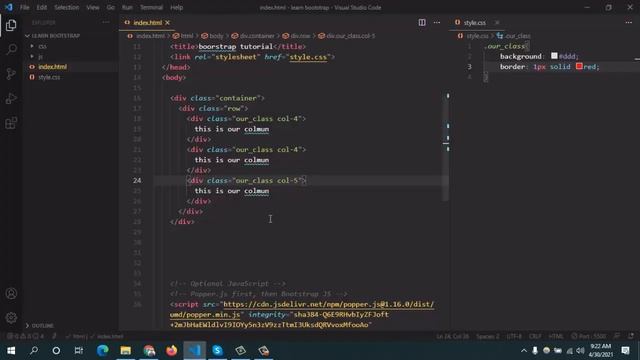Close the index.html tab
The width and height of the screenshot is (640, 360).
point(167,23)
